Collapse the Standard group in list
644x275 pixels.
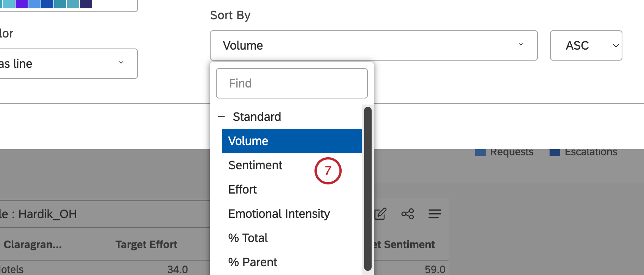coord(222,117)
